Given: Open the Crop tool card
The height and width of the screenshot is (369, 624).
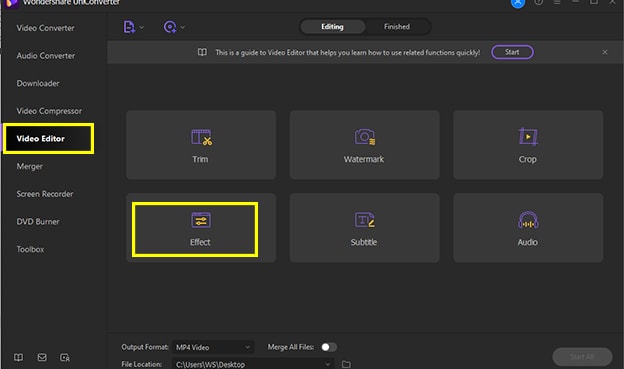Looking at the screenshot, I should 528,145.
